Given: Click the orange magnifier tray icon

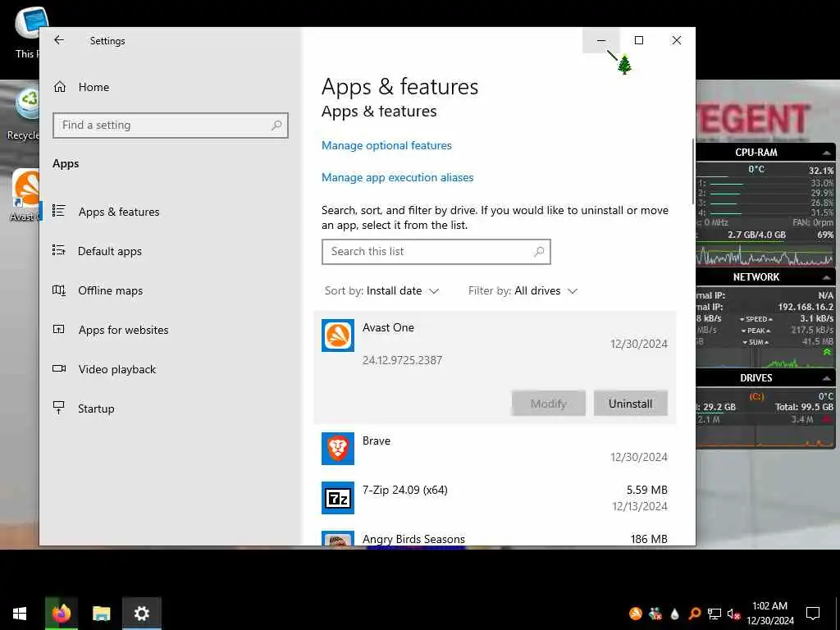Looking at the screenshot, I should [x=695, y=614].
